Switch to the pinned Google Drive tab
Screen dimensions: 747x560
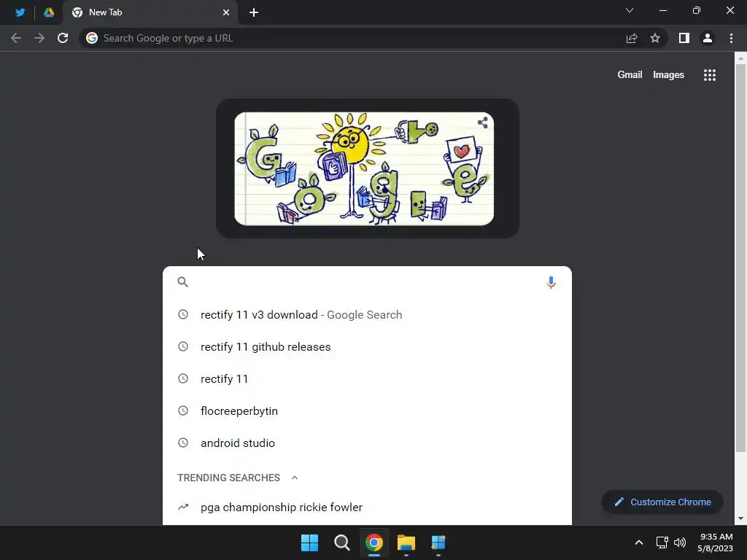pyautogui.click(x=49, y=12)
